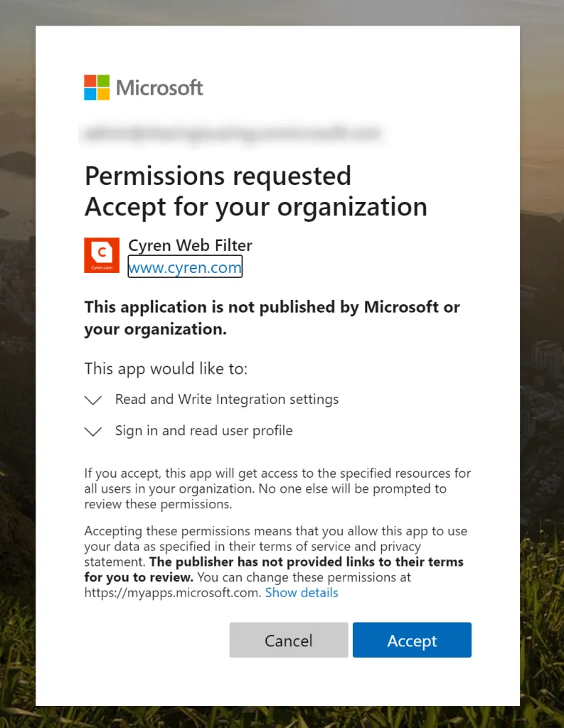Click the Microsoft four-square logo
The image size is (564, 728).
click(x=97, y=87)
